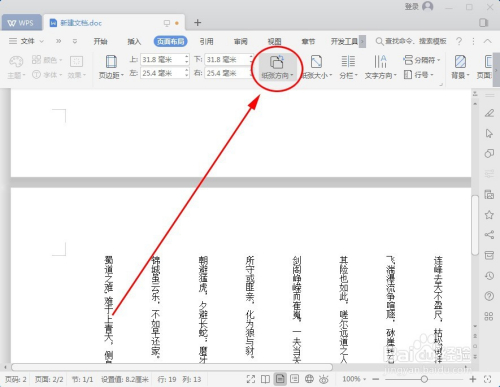Open the 行号 line numbers dropdown
The image size is (500, 387).
click(x=418, y=75)
